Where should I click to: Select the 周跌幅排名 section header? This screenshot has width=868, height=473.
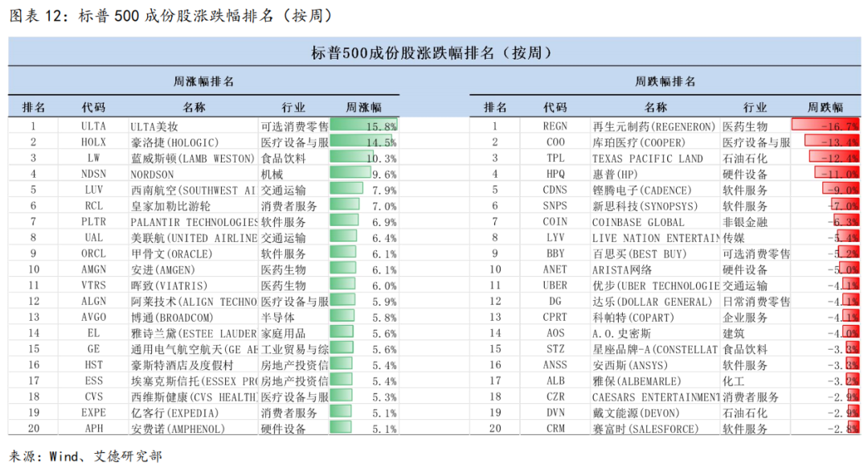click(665, 81)
